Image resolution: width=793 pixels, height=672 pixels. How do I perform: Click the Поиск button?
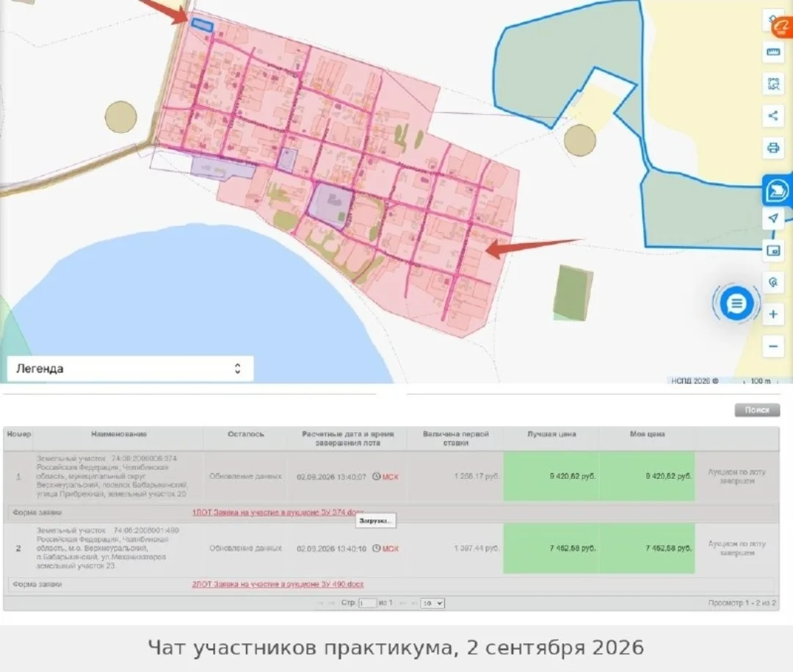[757, 410]
